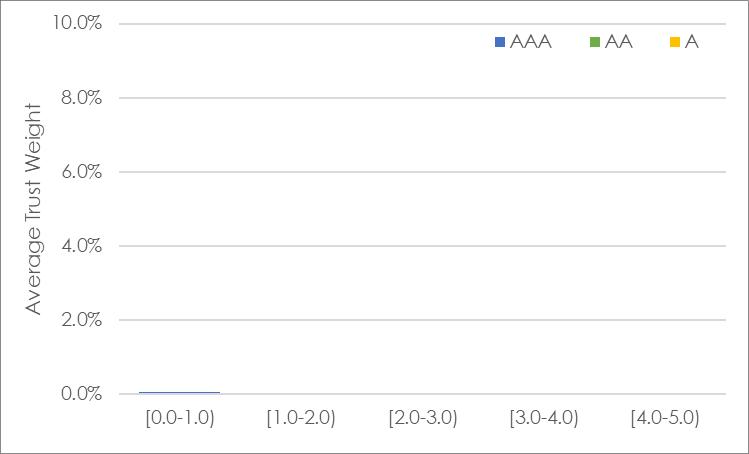The image size is (749, 454).
Task: Select the [2.0-3.0) category label
Action: pyautogui.click(x=423, y=418)
